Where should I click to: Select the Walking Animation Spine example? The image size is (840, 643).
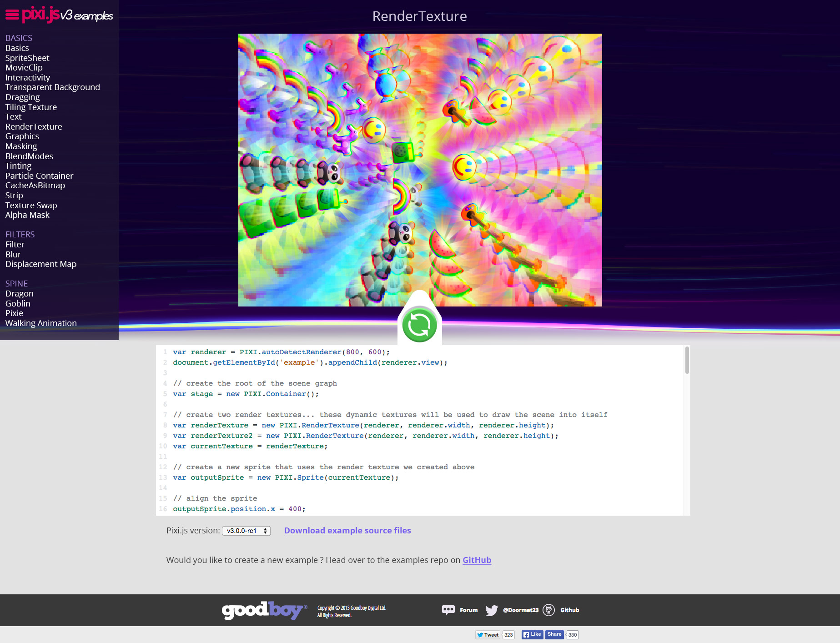41,323
